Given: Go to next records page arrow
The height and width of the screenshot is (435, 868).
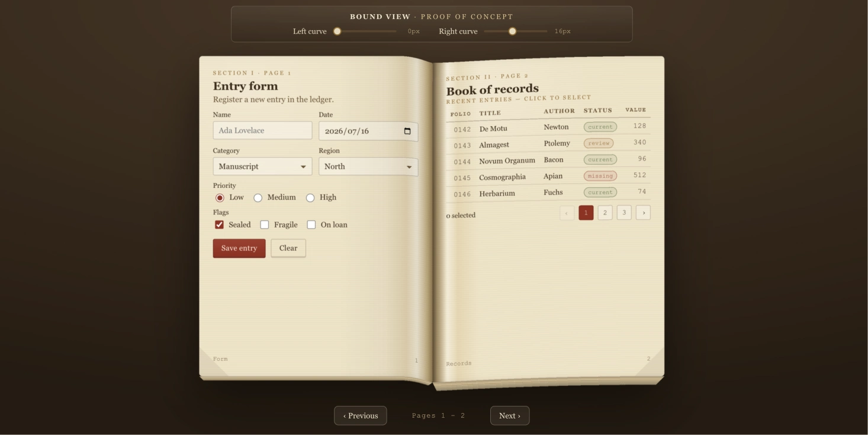Looking at the screenshot, I should (x=644, y=212).
